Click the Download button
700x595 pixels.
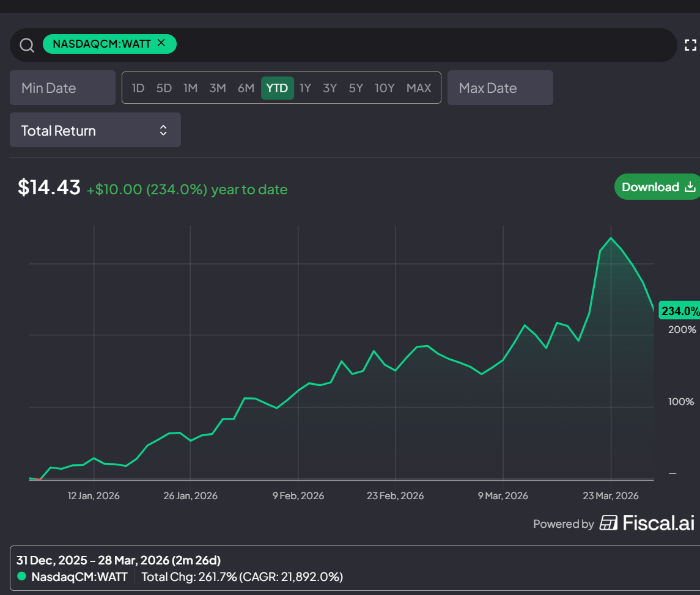[657, 187]
